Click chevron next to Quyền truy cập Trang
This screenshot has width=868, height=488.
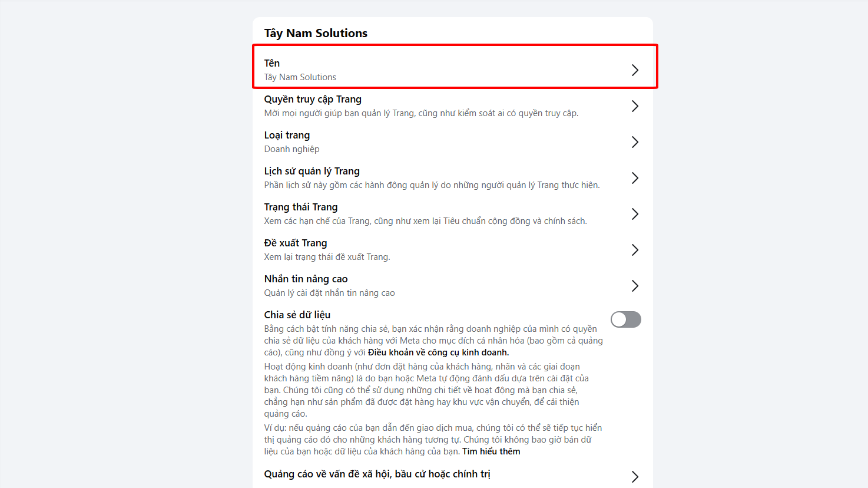click(x=635, y=106)
